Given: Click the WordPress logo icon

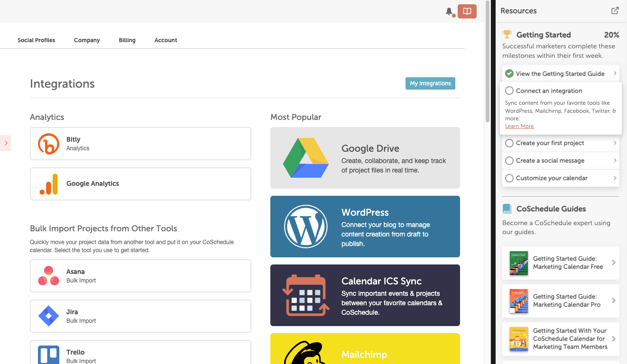Looking at the screenshot, I should pos(306,227).
